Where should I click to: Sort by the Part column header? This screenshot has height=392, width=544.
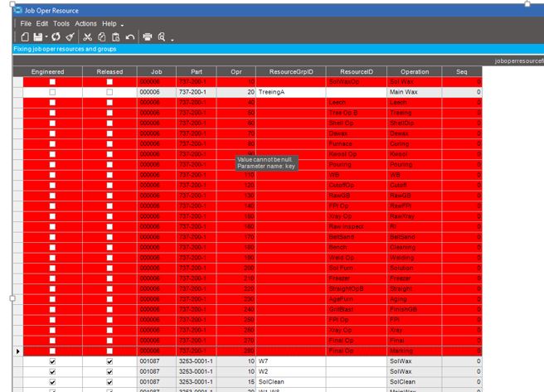click(197, 72)
